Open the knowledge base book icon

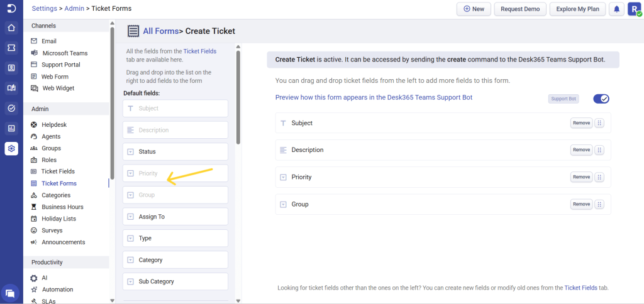pos(11,88)
